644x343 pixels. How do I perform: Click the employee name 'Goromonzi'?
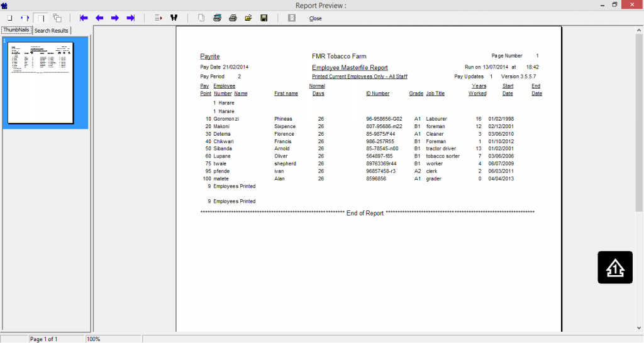click(226, 119)
